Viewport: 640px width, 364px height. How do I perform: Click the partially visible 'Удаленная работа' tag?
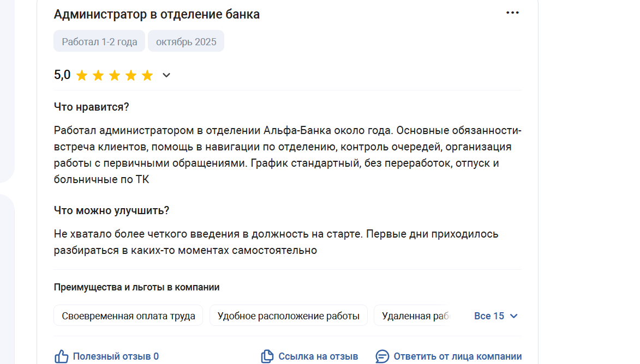(413, 316)
